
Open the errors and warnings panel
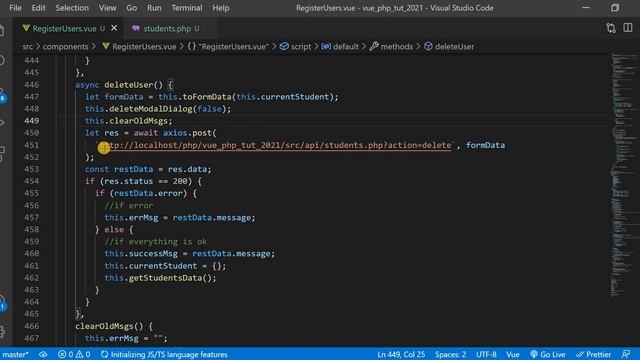(74, 354)
